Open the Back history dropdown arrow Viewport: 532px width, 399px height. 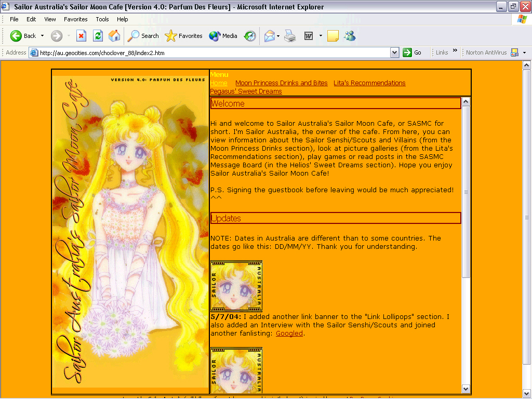[x=43, y=36]
